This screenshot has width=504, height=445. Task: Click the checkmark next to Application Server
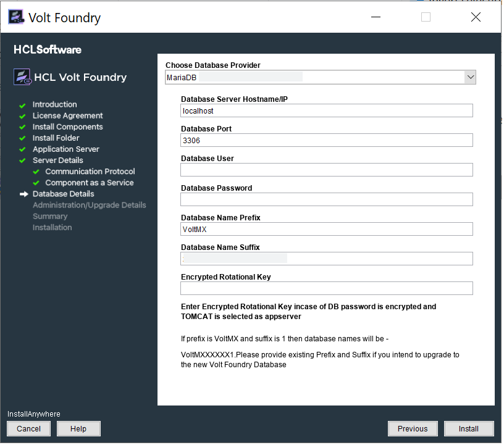[23, 149]
